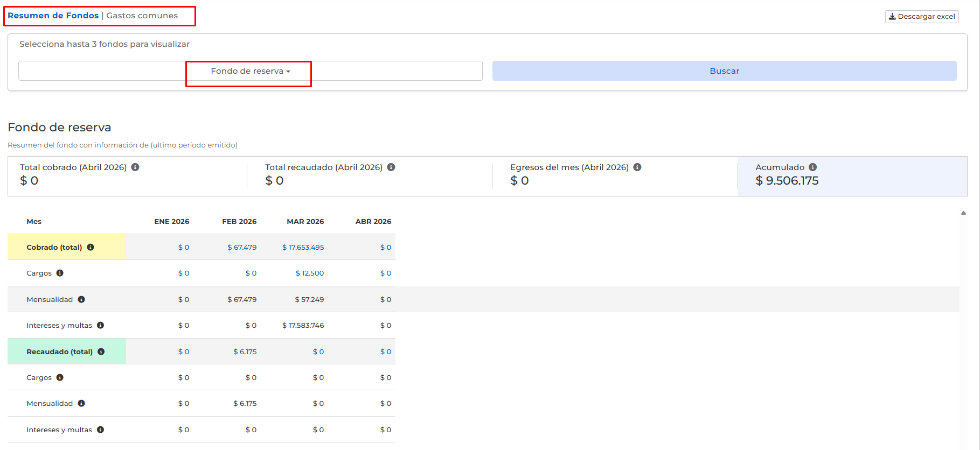The width and height of the screenshot is (980, 450).
Task: Click info icon on Cobrado (total) row
Action: coord(91,248)
